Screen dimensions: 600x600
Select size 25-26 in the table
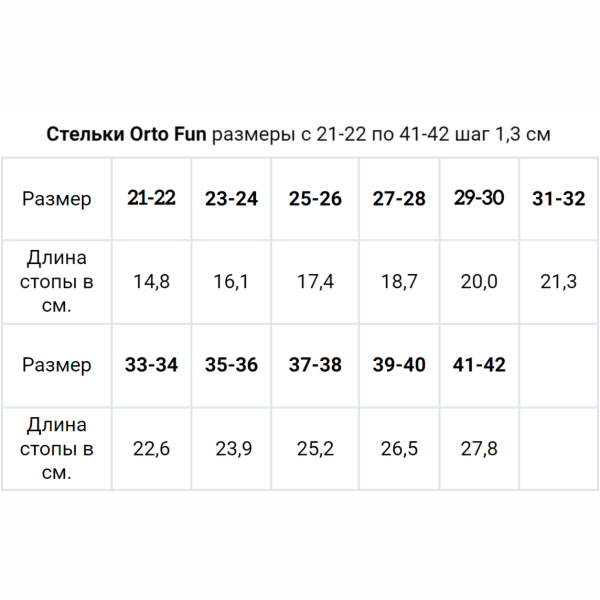pos(315,199)
